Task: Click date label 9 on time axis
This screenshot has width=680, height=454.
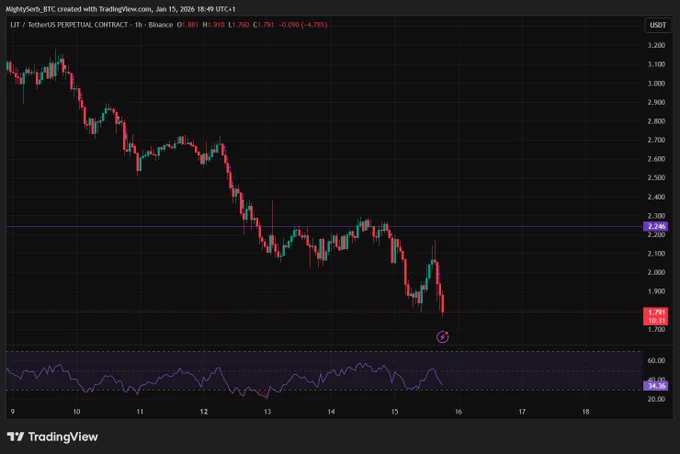Action: point(13,412)
